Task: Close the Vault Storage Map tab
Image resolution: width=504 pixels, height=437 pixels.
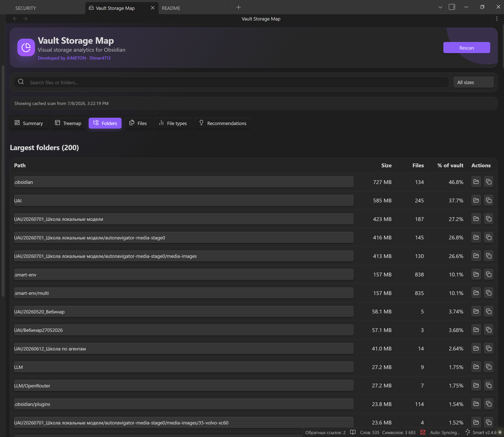Action: click(x=153, y=8)
